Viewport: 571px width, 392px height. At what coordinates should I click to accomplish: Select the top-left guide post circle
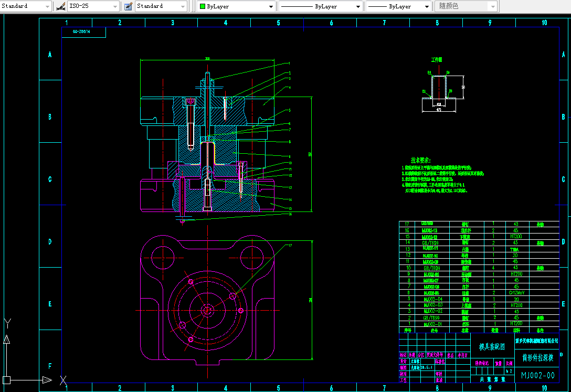(162, 257)
